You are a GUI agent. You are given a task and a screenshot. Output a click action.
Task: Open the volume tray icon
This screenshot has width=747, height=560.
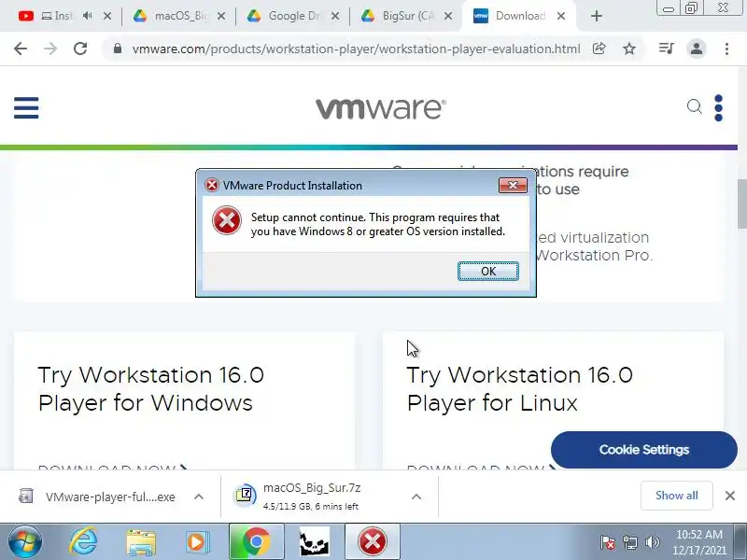point(652,542)
